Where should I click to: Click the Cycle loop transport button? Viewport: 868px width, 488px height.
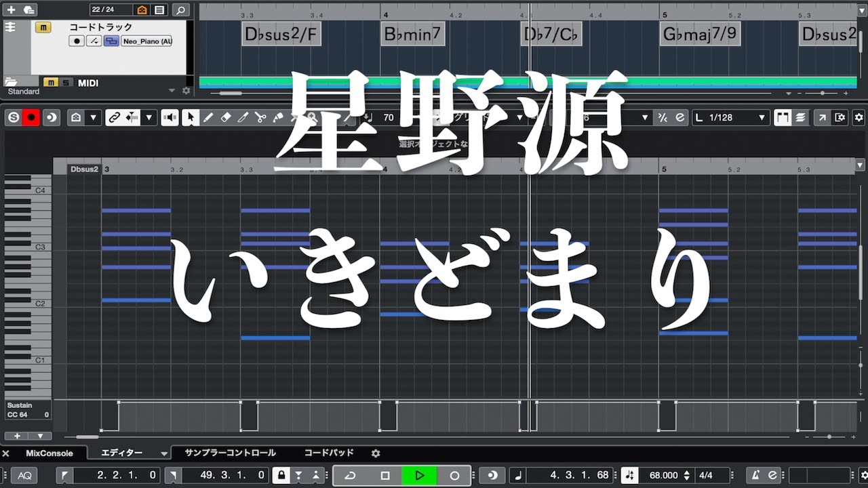[x=351, y=475]
